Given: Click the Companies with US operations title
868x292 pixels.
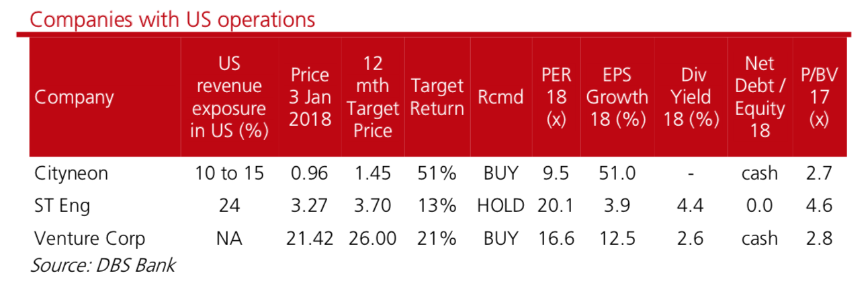Looking at the screenshot, I should (x=172, y=19).
